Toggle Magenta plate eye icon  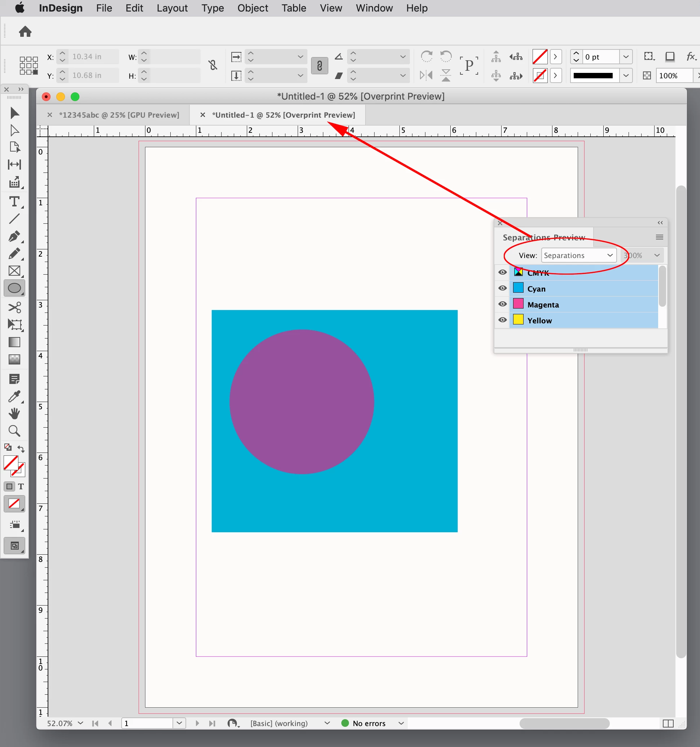coord(502,304)
